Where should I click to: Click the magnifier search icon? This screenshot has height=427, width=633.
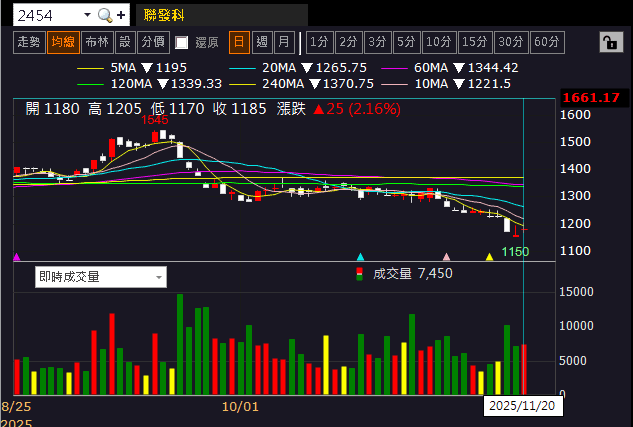click(x=105, y=15)
